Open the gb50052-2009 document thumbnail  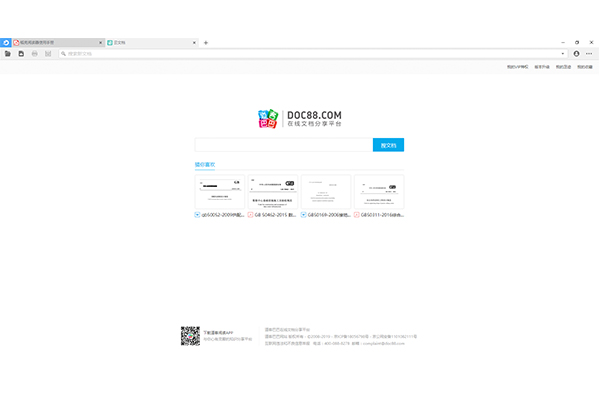coord(220,192)
